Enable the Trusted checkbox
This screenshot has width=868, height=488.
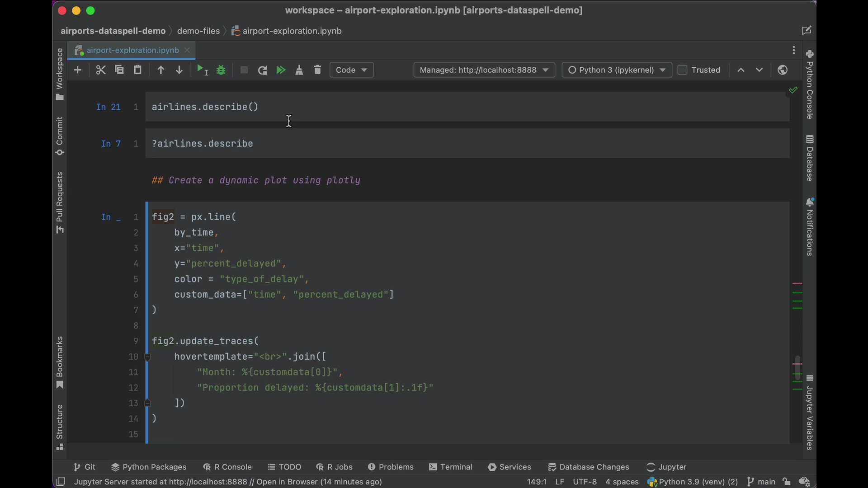click(683, 70)
